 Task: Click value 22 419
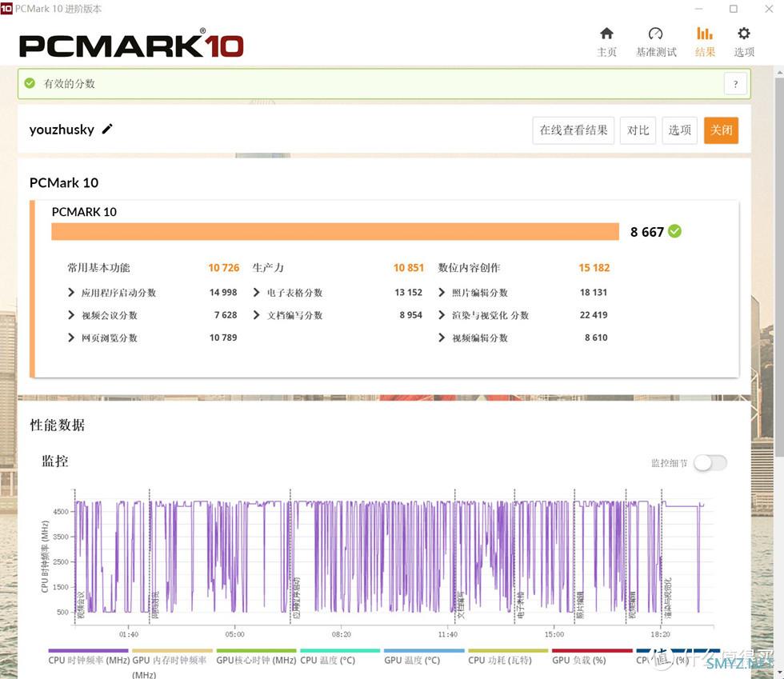tap(594, 315)
